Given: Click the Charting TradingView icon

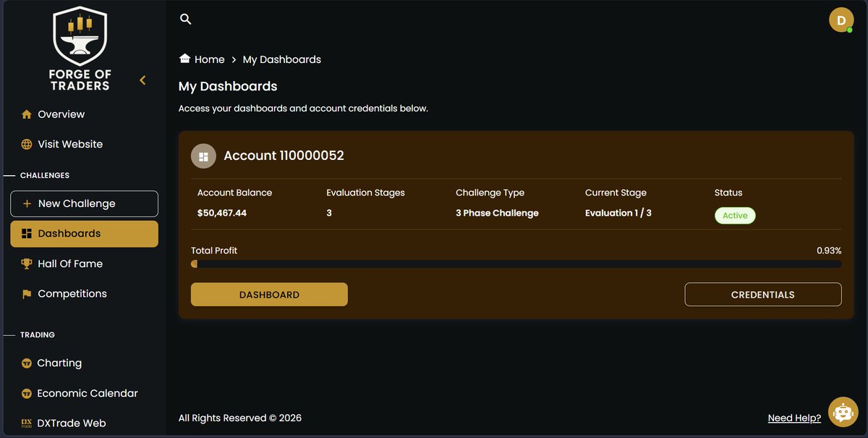Looking at the screenshot, I should click(x=27, y=363).
